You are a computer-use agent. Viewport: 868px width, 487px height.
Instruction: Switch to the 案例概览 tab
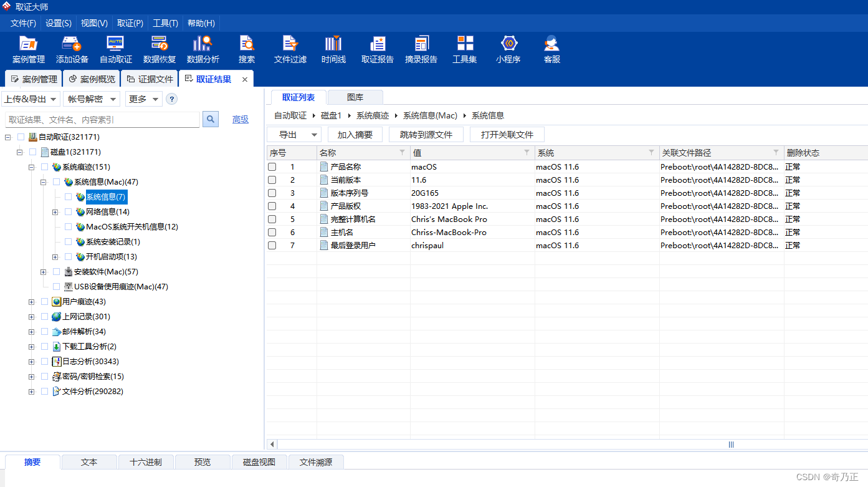point(92,79)
